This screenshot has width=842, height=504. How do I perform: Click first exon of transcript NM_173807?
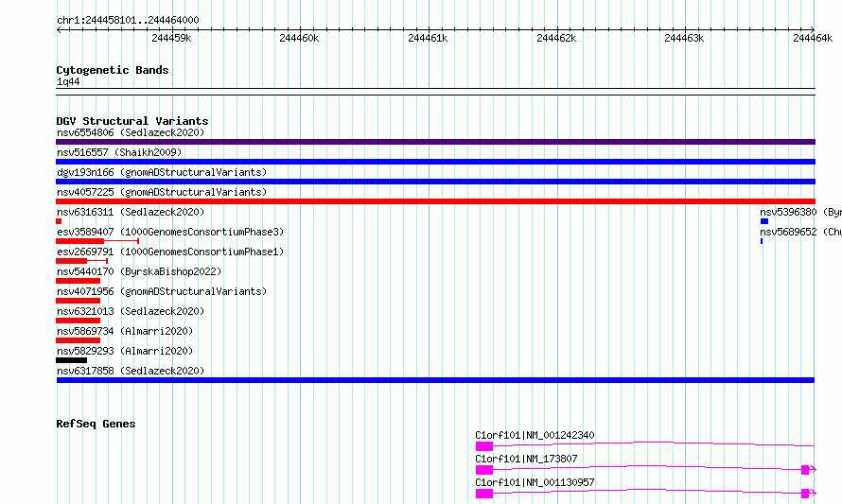pos(483,470)
